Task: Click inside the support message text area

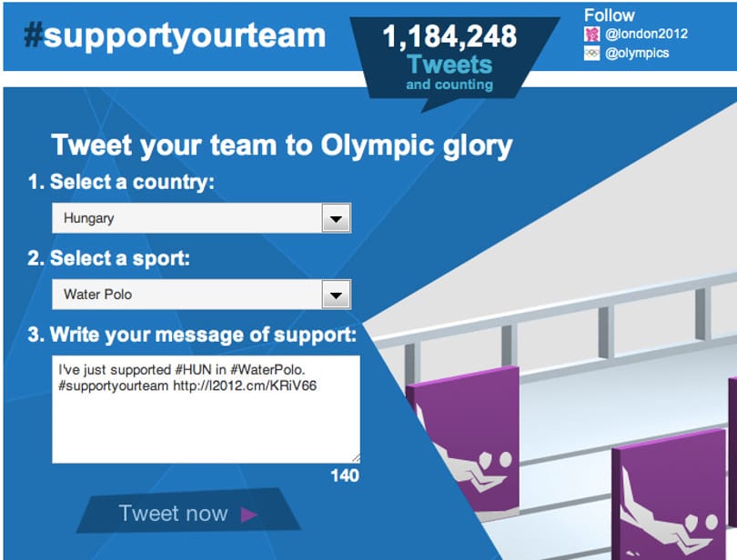Action: click(x=206, y=409)
